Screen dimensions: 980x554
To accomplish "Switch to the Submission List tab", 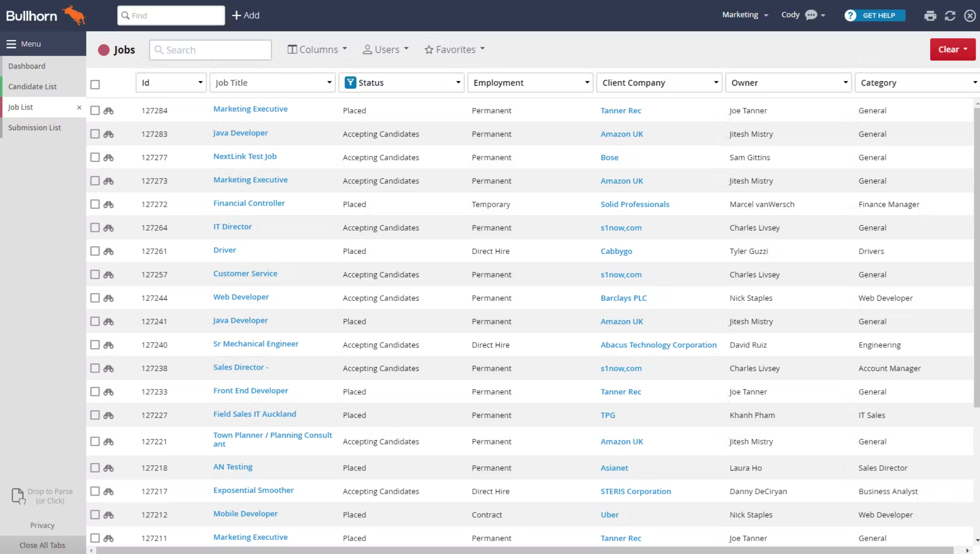I will point(34,127).
